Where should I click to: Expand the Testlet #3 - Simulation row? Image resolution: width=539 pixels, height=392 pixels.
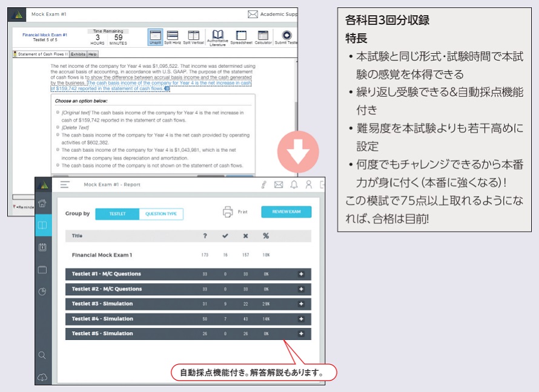pyautogui.click(x=301, y=304)
